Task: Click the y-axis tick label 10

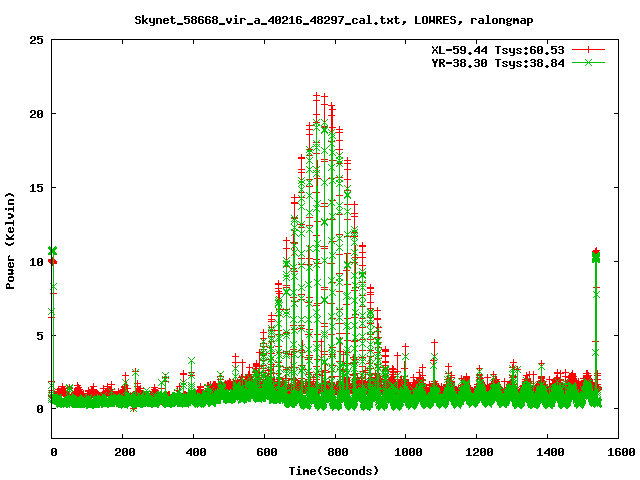Action: (37, 262)
